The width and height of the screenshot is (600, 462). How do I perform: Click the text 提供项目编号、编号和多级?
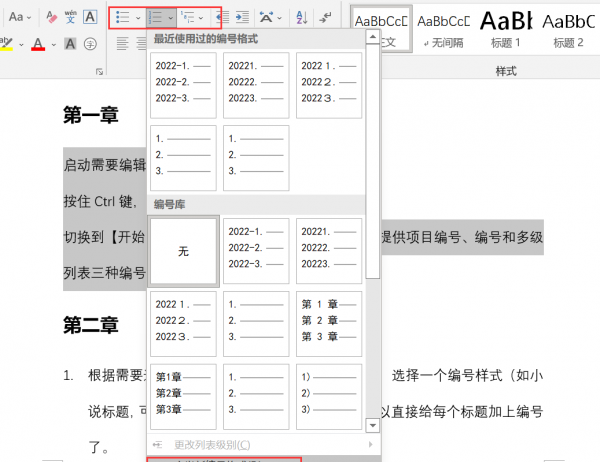(x=462, y=237)
